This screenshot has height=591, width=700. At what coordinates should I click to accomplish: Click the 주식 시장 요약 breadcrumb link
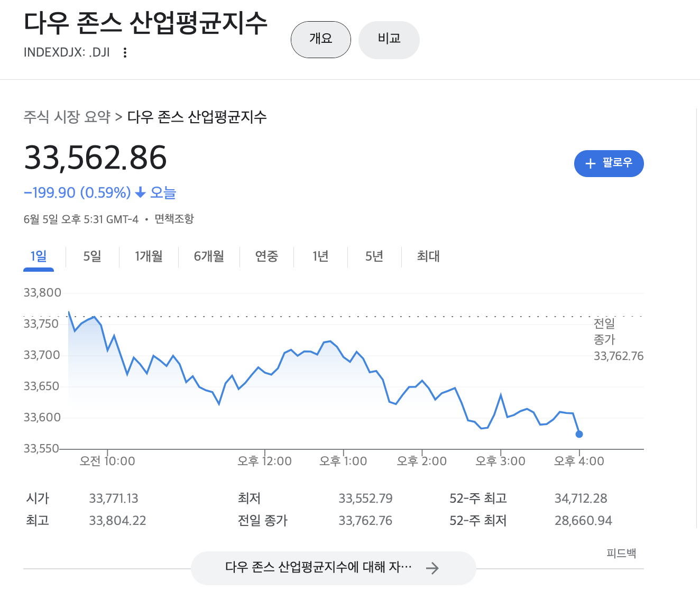coord(67,117)
